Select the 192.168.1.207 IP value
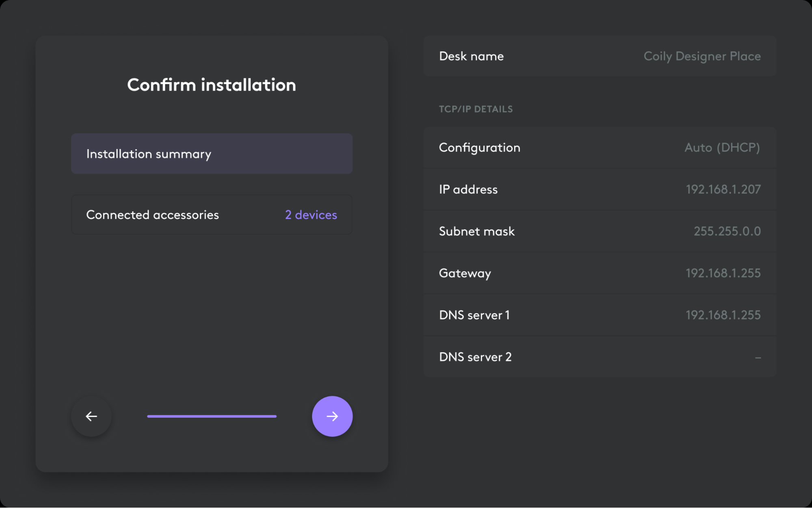The width and height of the screenshot is (812, 508). tap(723, 189)
